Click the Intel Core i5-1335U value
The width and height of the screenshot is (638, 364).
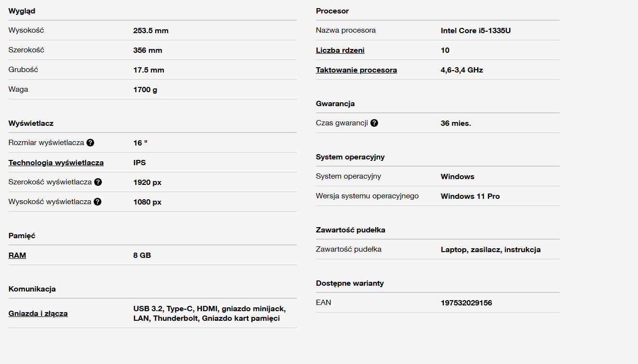[476, 31]
